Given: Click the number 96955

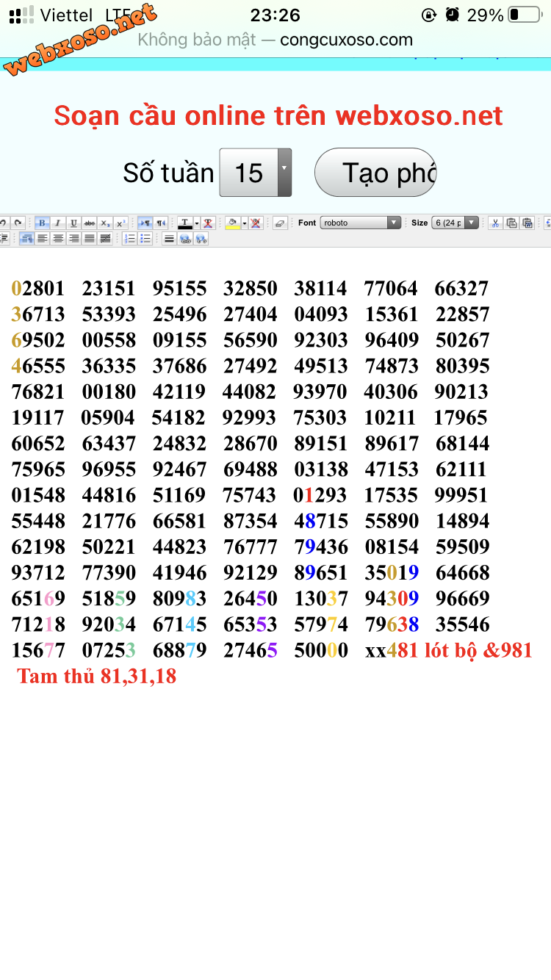Looking at the screenshot, I should (109, 469).
